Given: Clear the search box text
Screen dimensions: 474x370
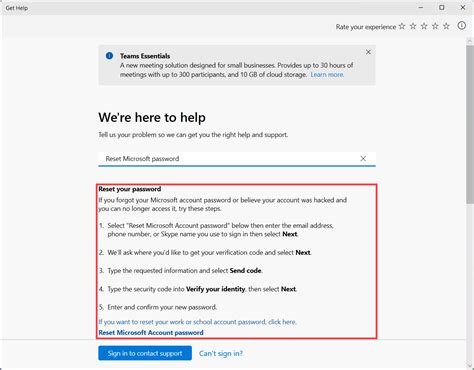Looking at the screenshot, I should click(363, 159).
